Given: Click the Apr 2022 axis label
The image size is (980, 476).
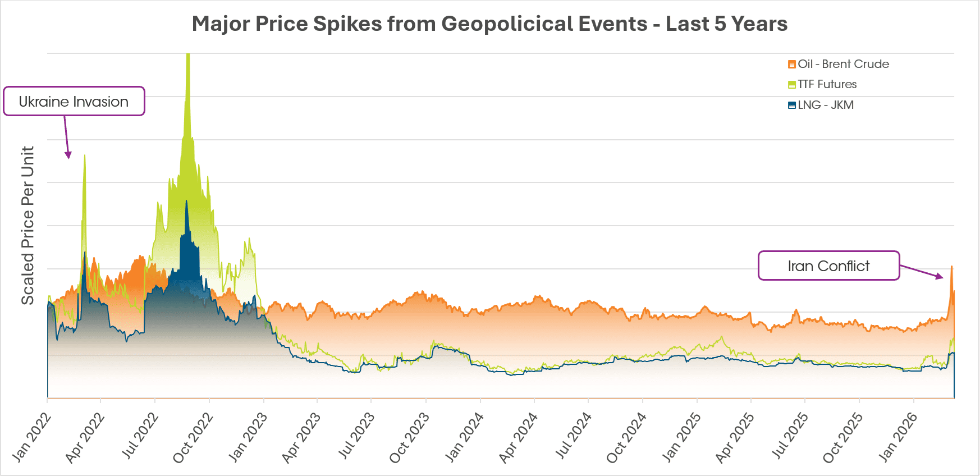Looking at the screenshot, I should point(85,438).
